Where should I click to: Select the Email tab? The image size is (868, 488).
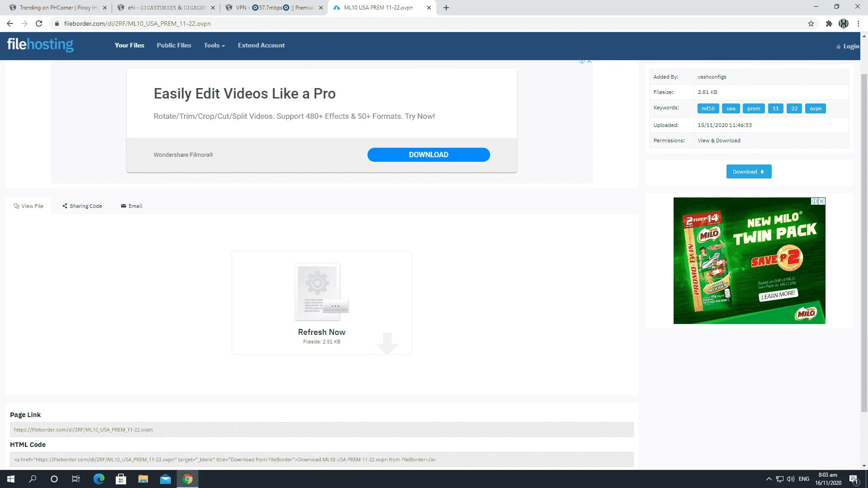coord(132,206)
